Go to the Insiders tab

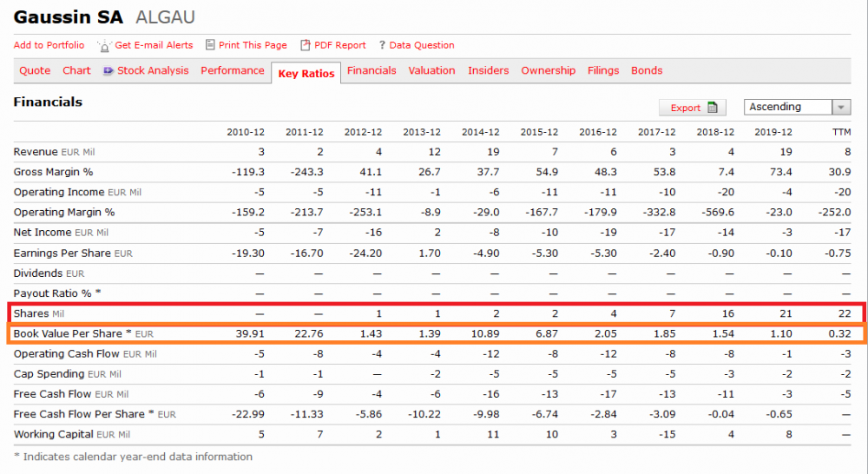pos(488,70)
